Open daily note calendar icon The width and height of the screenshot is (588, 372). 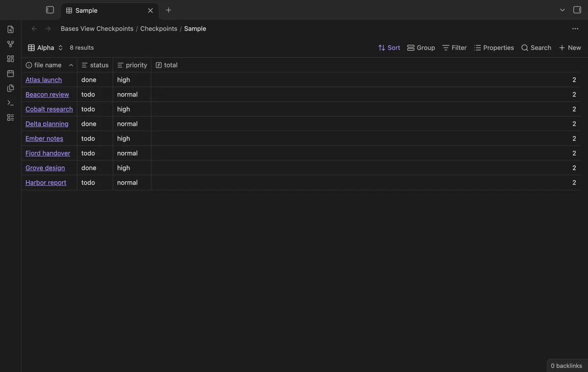tap(10, 73)
